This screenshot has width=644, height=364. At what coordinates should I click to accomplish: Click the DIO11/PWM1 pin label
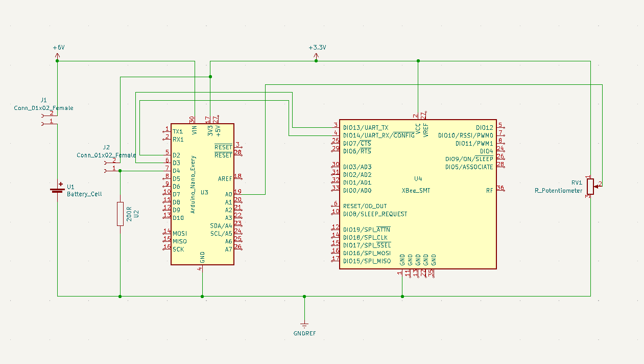point(474,143)
